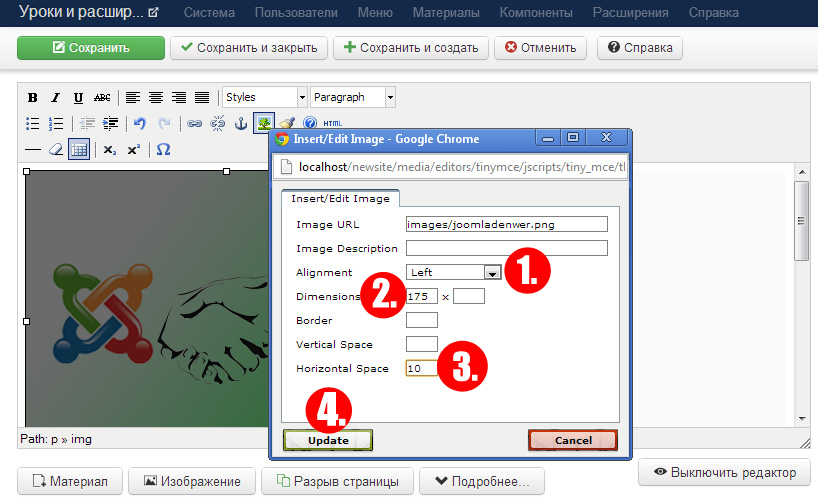Click the Image Description input field
The height and width of the screenshot is (503, 818).
[507, 248]
